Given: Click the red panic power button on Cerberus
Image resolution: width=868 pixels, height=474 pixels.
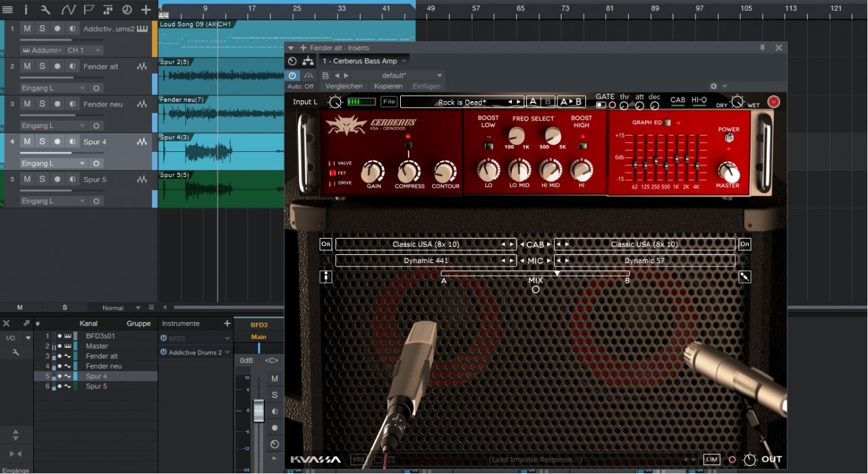Looking at the screenshot, I should pos(774,102).
